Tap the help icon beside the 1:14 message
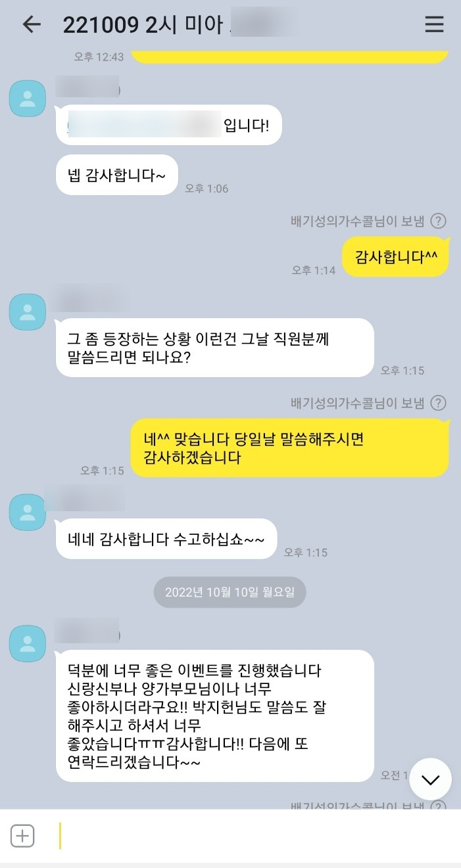Screen dimensions: 461x868 [x=439, y=221]
